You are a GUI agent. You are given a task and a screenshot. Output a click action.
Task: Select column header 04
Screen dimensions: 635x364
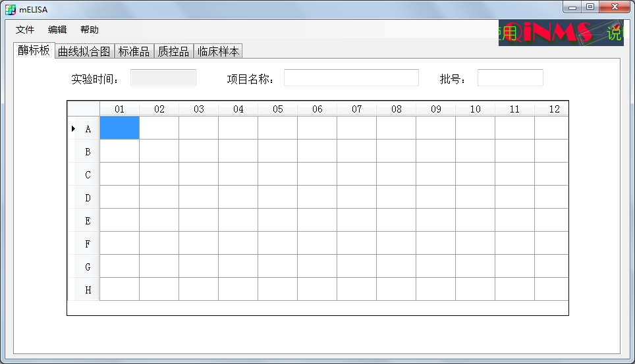[x=238, y=109]
